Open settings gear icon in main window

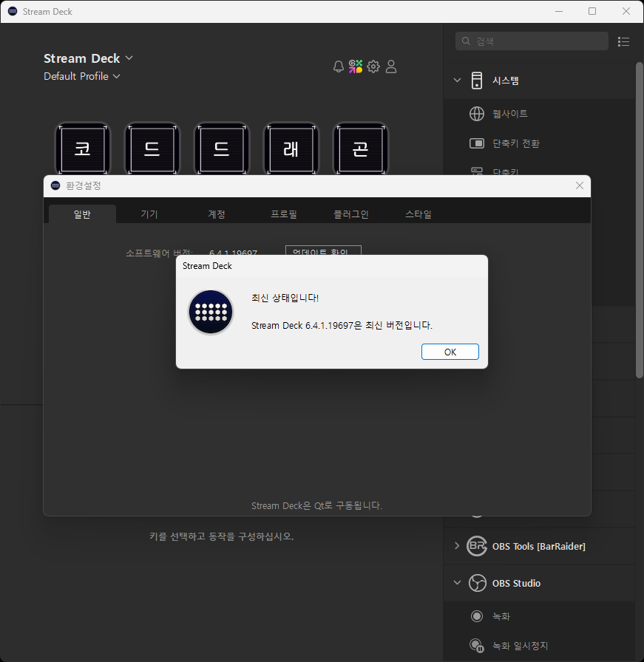tap(373, 66)
